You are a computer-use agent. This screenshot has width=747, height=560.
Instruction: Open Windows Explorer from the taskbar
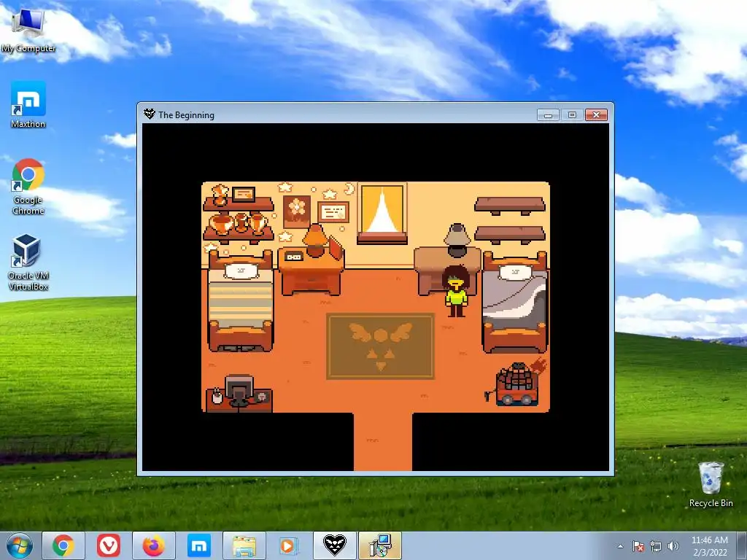click(244, 545)
